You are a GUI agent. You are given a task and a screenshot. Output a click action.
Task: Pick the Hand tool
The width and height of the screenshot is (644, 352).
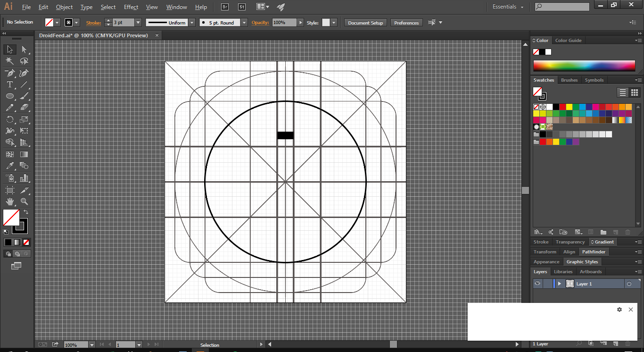click(9, 201)
